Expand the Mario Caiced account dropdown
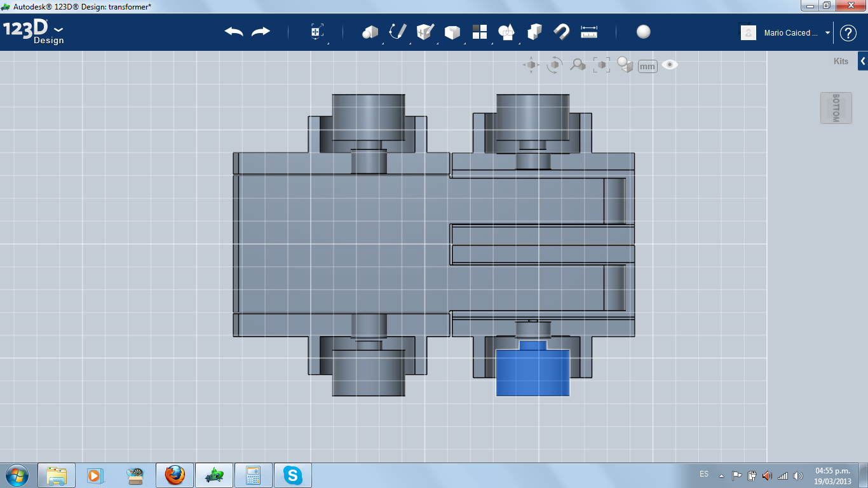 [x=828, y=33]
